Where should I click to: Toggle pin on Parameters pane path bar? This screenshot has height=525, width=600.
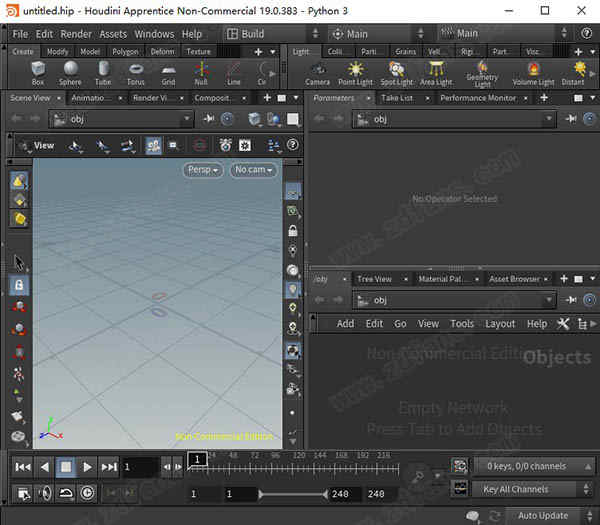571,119
